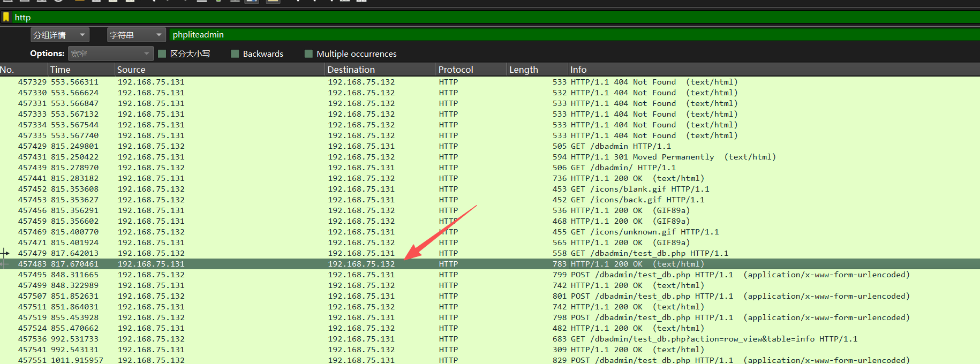This screenshot has width=980, height=364.
Task: Select packet 457495 POST /dbadmin/test_db.php
Action: click(x=490, y=275)
